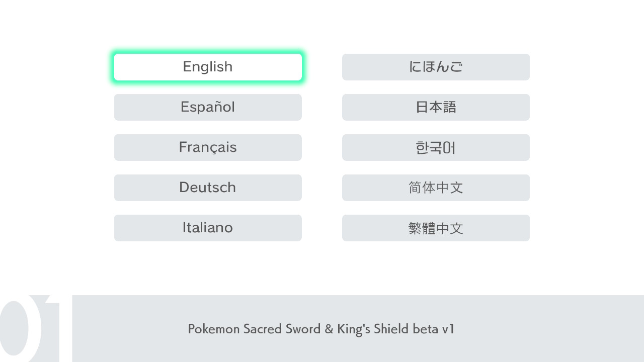This screenshot has height=362, width=644.
Task: Set the language to Italian
Action: click(208, 228)
